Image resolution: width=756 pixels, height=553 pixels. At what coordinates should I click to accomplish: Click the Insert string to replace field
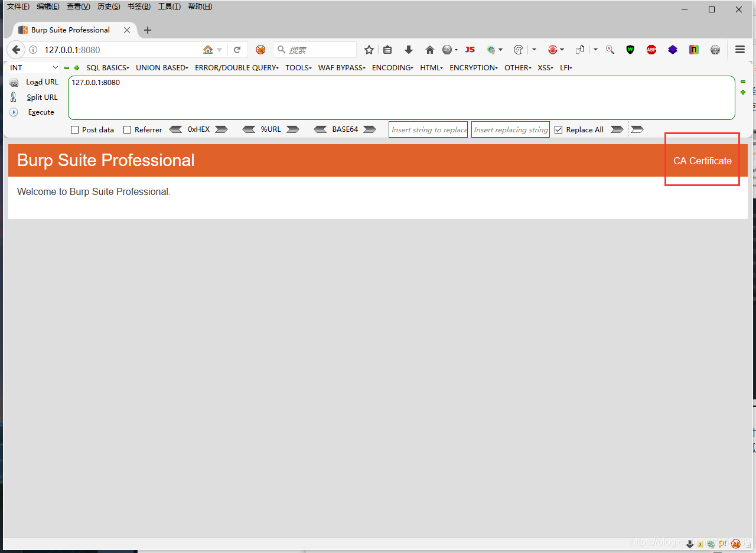point(428,129)
